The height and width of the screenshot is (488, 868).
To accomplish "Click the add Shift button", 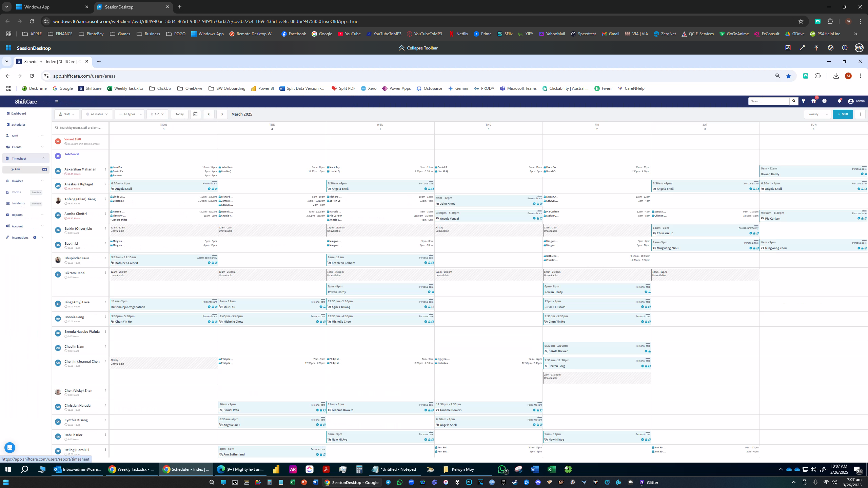I will [x=843, y=114].
